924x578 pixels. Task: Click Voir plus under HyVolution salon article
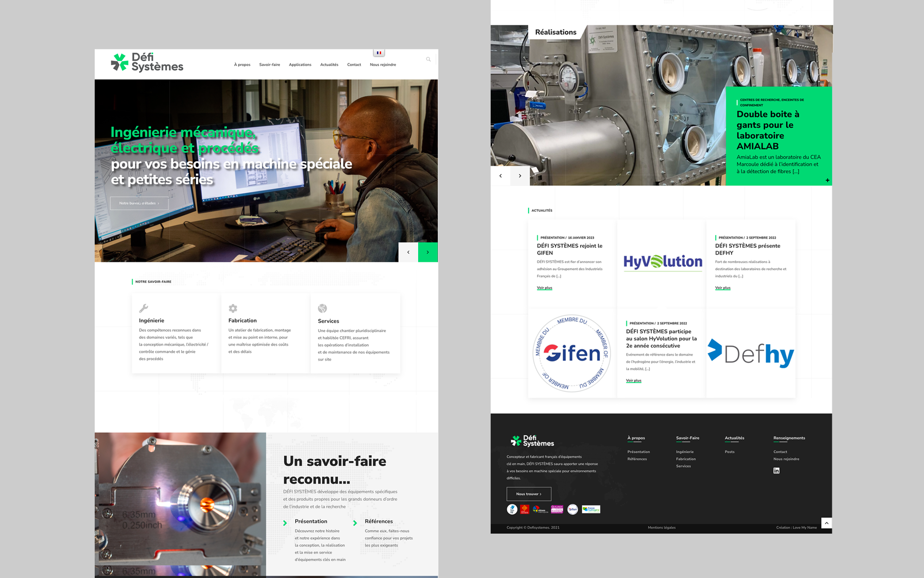[634, 381]
